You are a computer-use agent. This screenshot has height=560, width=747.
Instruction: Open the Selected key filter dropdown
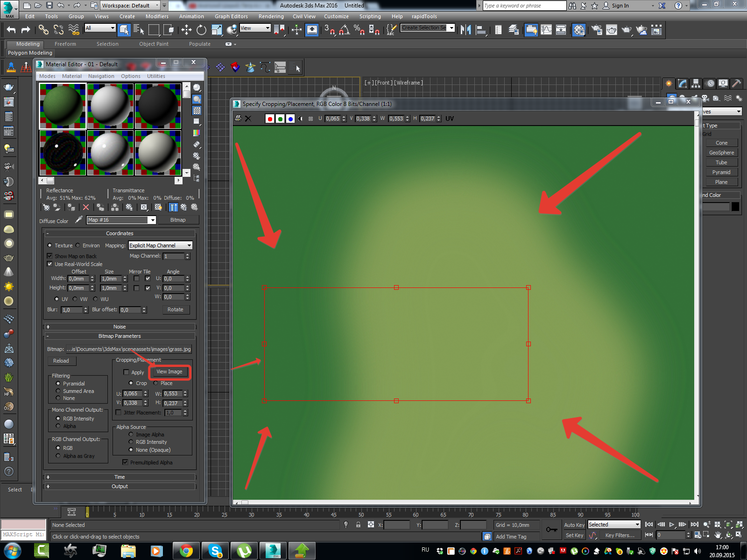click(x=614, y=525)
